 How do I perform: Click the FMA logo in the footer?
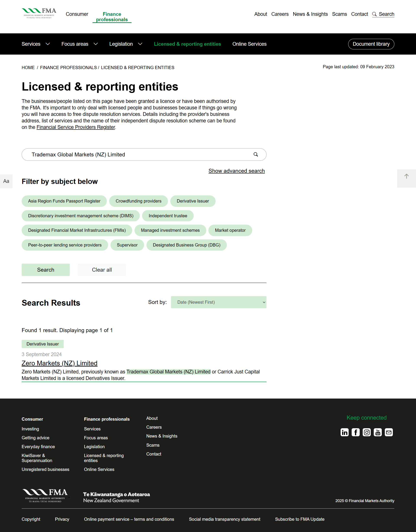(x=45, y=495)
